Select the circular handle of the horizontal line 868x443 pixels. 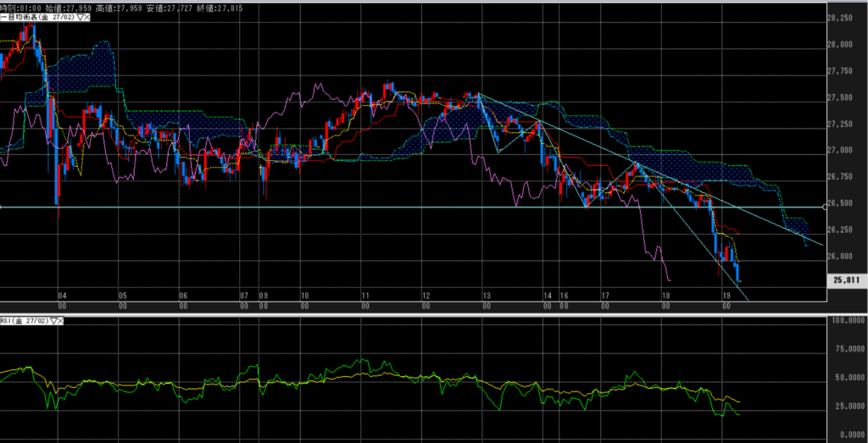pos(826,207)
